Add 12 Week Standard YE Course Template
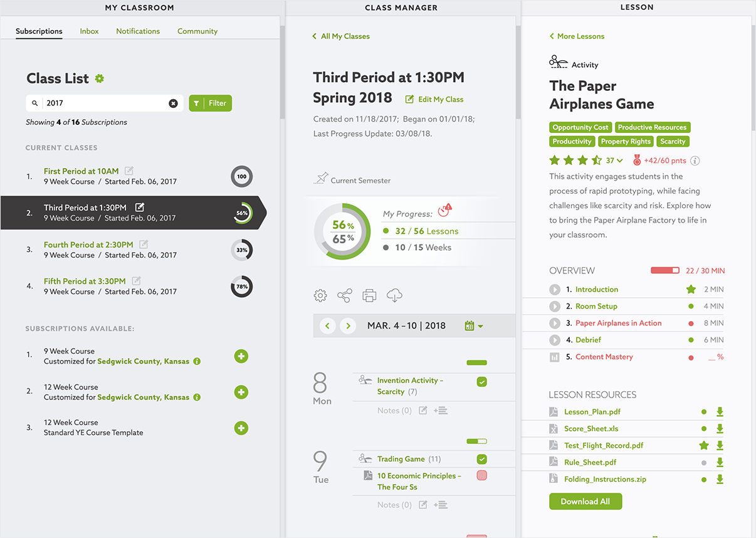This screenshot has width=756, height=538. pos(241,428)
